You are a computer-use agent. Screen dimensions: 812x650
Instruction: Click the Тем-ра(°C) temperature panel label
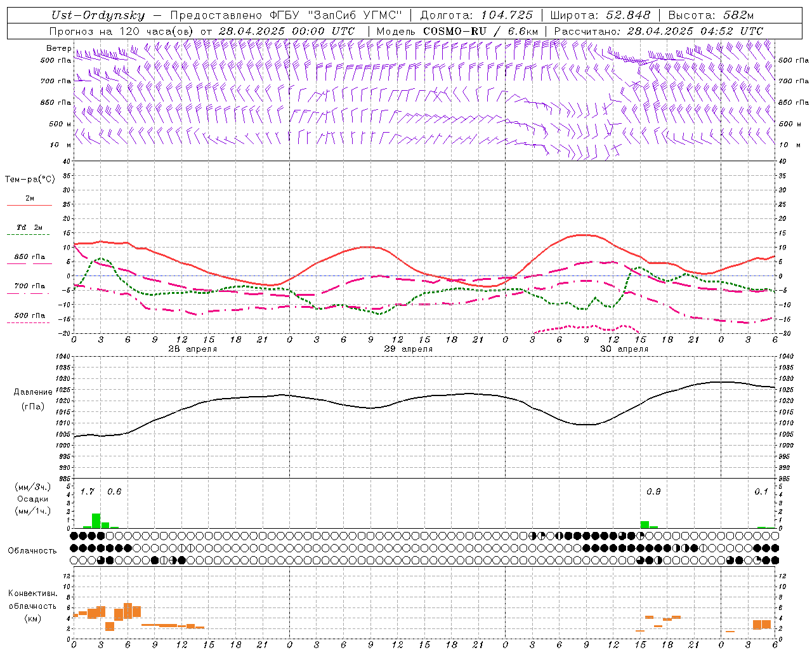click(30, 180)
